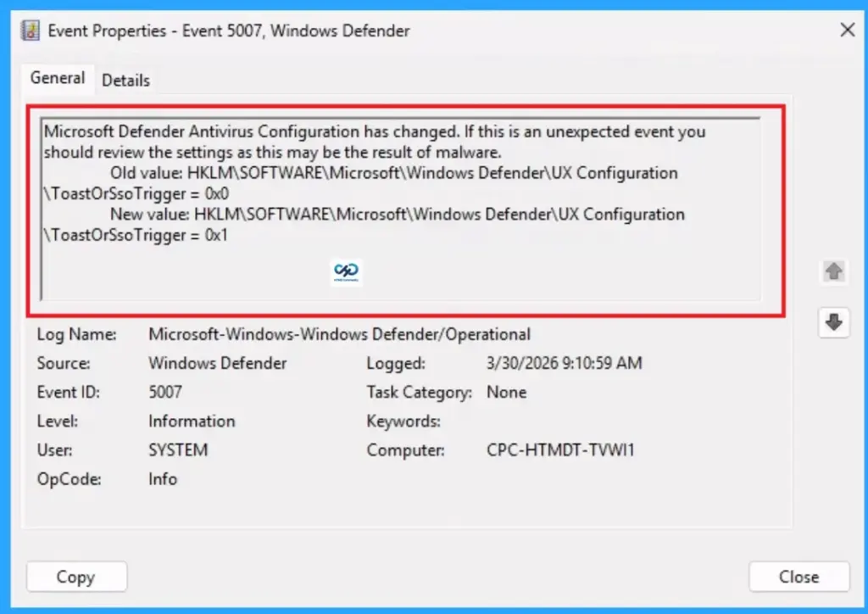The image size is (868, 614).
Task: Click the Event Properties title bar icon
Action: (x=31, y=30)
